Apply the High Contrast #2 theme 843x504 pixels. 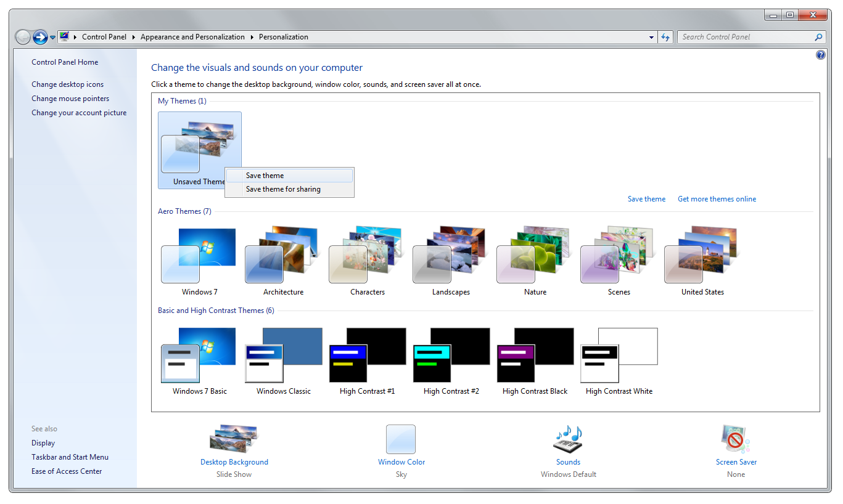coord(451,360)
